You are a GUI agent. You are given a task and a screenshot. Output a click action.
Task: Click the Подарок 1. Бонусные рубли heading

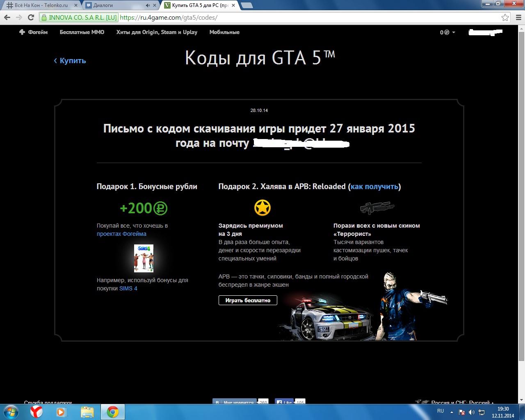tap(147, 187)
